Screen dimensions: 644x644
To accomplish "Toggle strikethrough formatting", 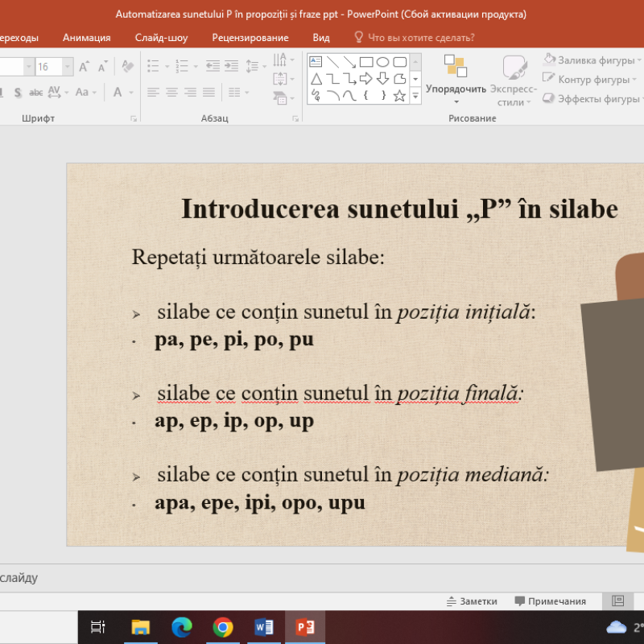I will pyautogui.click(x=35, y=92).
